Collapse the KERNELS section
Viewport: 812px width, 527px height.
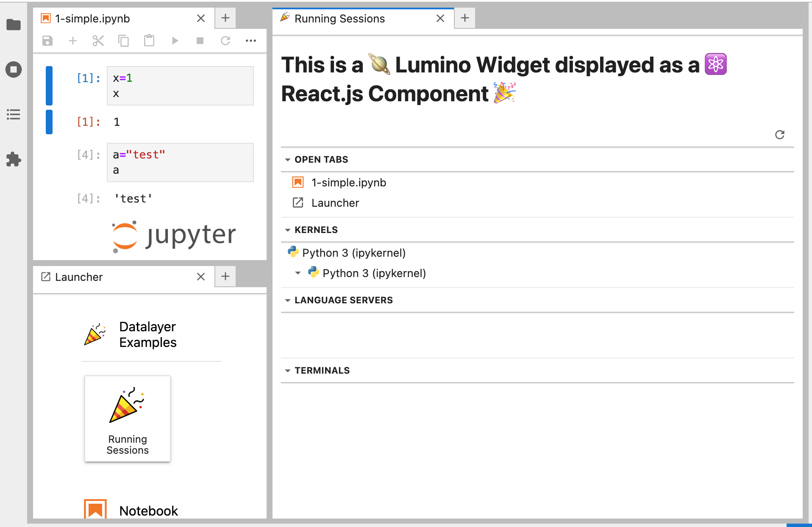tap(288, 230)
